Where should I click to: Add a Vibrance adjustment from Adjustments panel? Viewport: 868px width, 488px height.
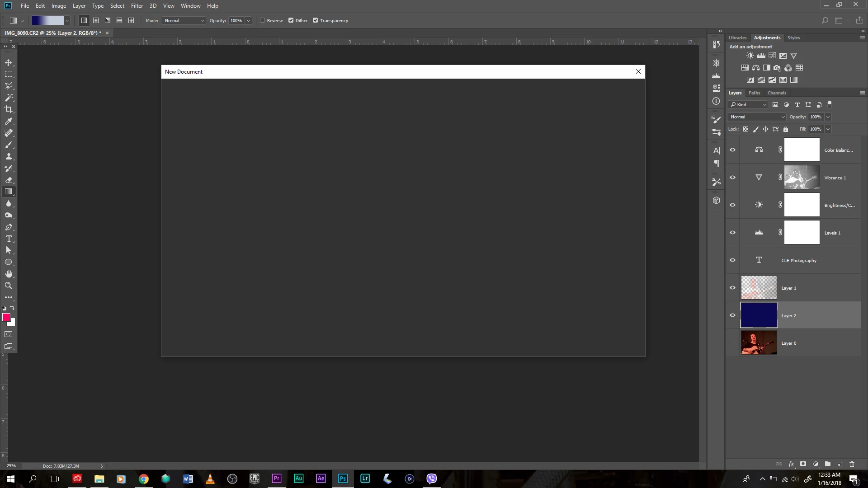coord(793,56)
